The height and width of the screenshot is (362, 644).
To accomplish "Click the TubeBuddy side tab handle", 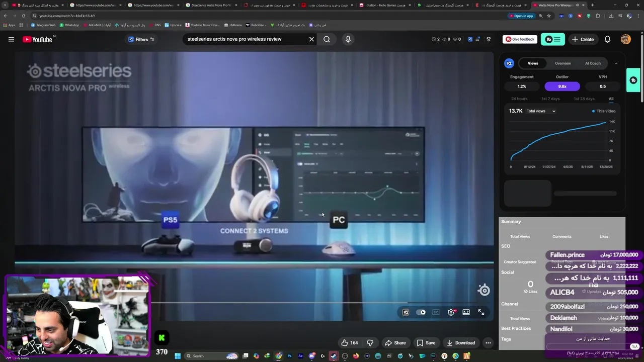I will pyautogui.click(x=633, y=80).
